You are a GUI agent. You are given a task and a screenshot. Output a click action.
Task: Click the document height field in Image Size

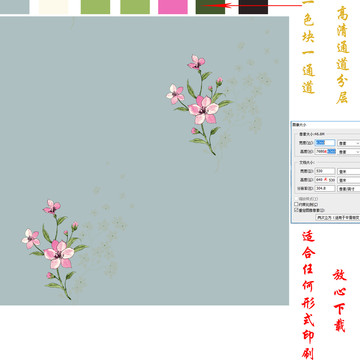click(325, 180)
